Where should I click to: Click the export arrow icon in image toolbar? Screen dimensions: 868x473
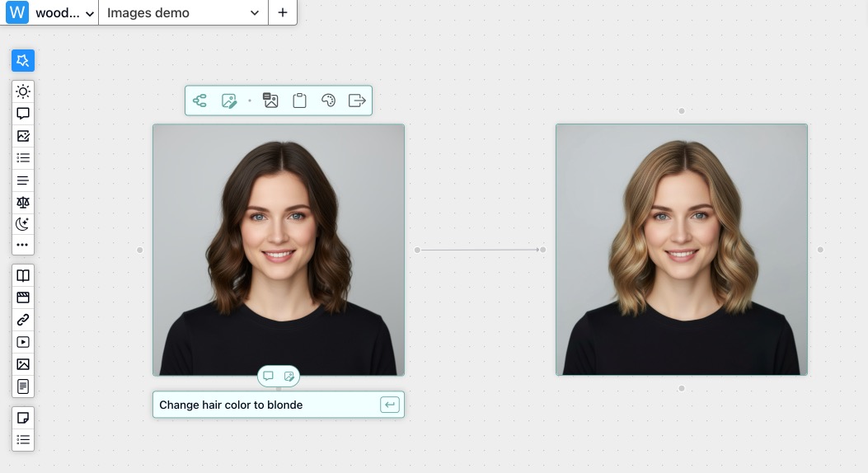pyautogui.click(x=357, y=101)
